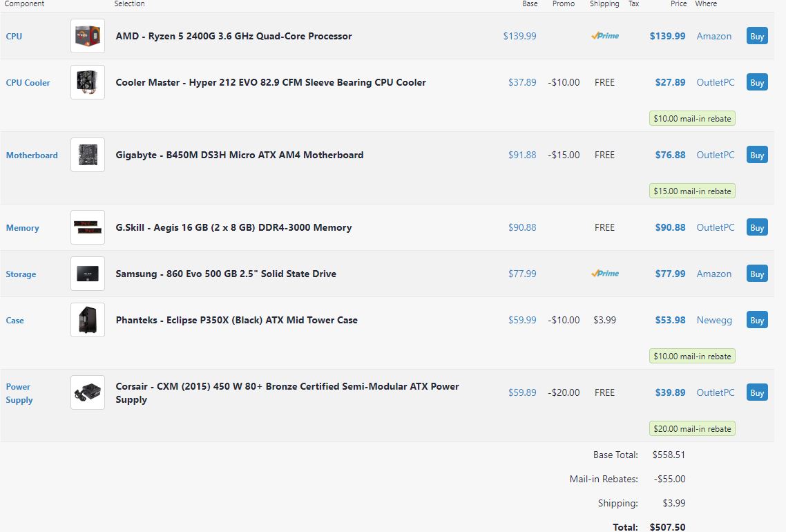Click the $37.89 base price
This screenshot has width=786, height=532.
click(x=522, y=82)
